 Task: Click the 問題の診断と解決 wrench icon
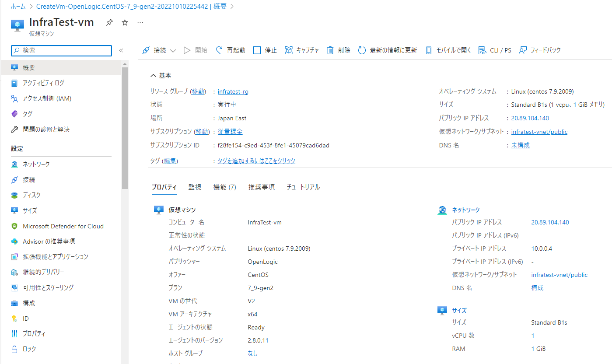coord(14,129)
